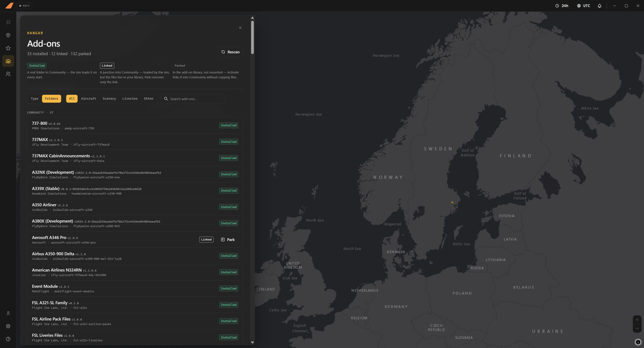Open settings via the gear icon

pyautogui.click(x=8, y=326)
